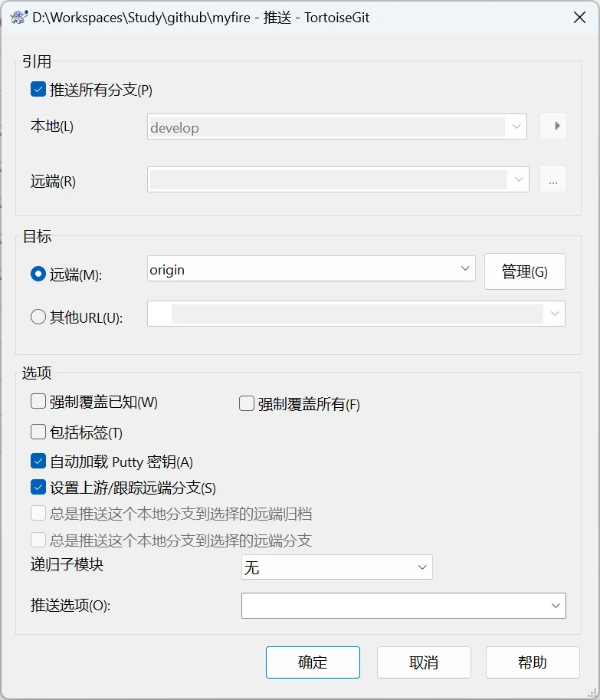Click the 管理(G) button
Image resolution: width=600 pixels, height=700 pixels.
524,271
